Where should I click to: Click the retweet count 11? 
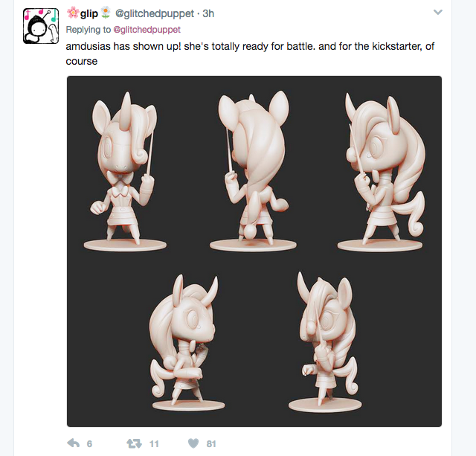[x=154, y=444]
